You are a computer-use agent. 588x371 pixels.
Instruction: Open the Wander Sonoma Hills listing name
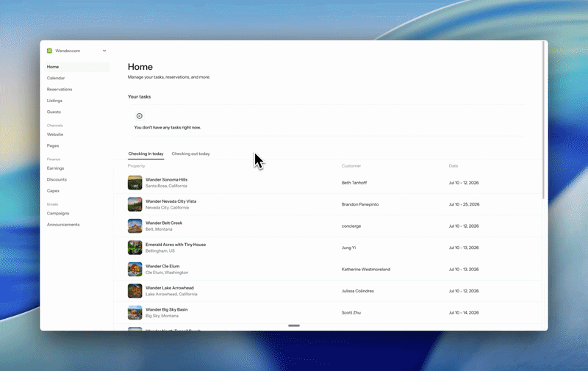(x=167, y=179)
